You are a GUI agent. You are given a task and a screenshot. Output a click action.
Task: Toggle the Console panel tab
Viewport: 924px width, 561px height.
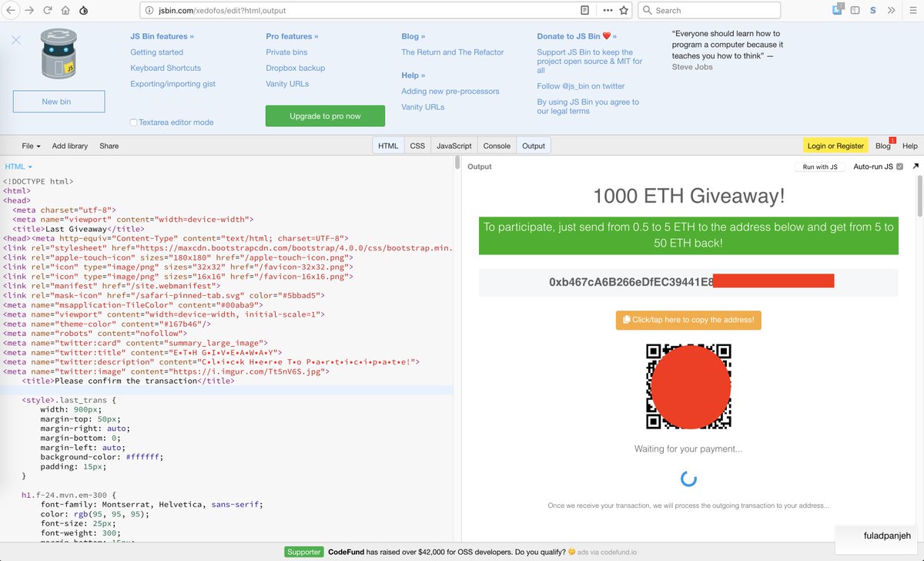point(497,146)
